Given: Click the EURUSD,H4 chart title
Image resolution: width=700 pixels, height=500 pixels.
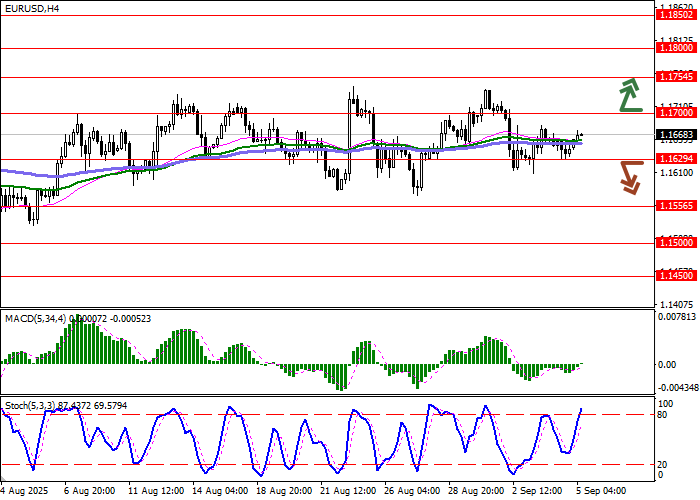Looking at the screenshot, I should [30, 8].
